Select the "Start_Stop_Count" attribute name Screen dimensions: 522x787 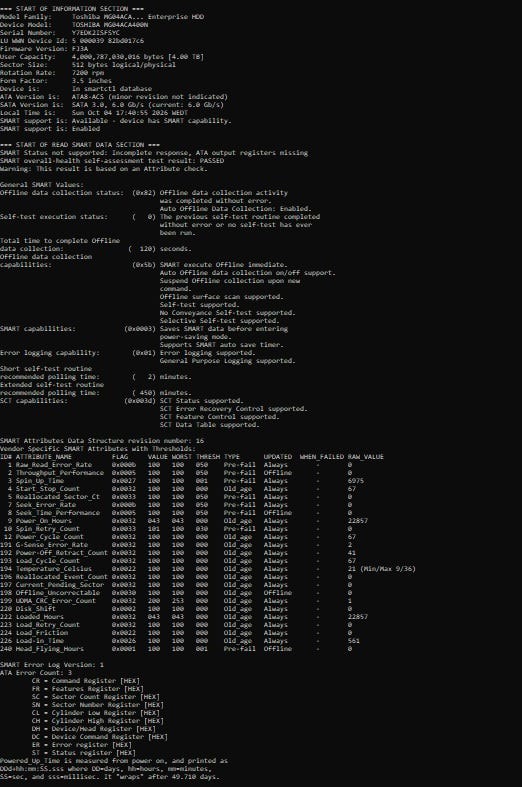tap(48, 489)
